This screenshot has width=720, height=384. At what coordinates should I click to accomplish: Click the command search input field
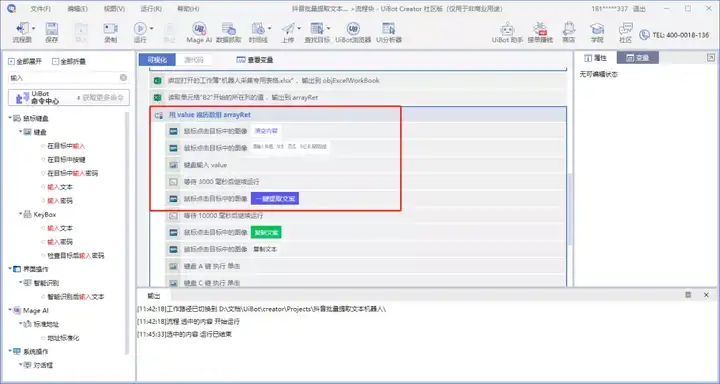pos(64,78)
